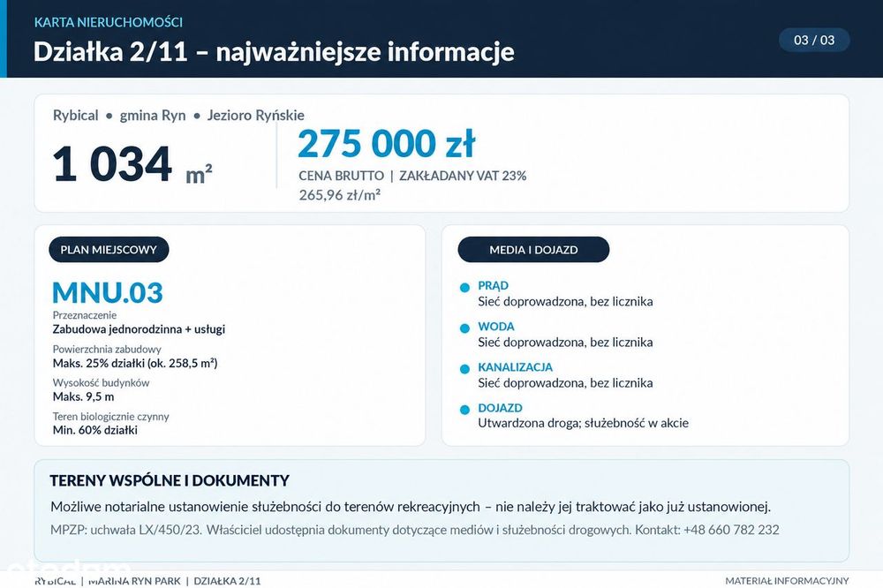Click the 'Teren biologicznie czynny' label

(x=111, y=417)
